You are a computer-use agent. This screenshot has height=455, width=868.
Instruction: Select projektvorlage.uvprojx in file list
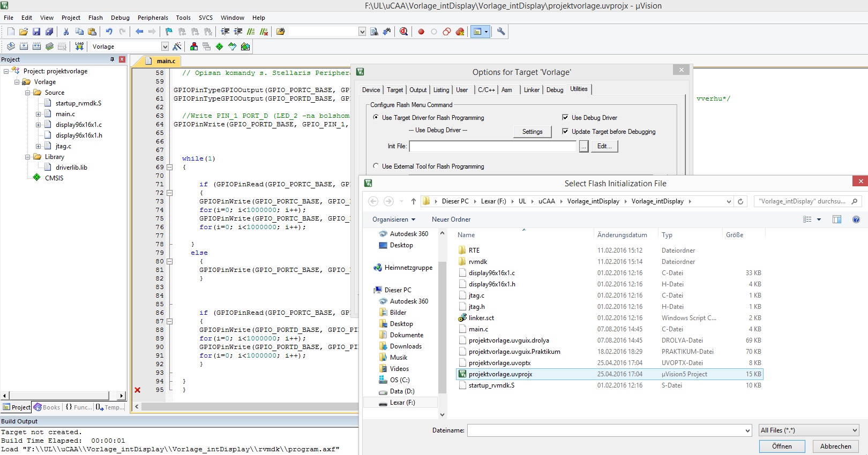(x=500, y=374)
